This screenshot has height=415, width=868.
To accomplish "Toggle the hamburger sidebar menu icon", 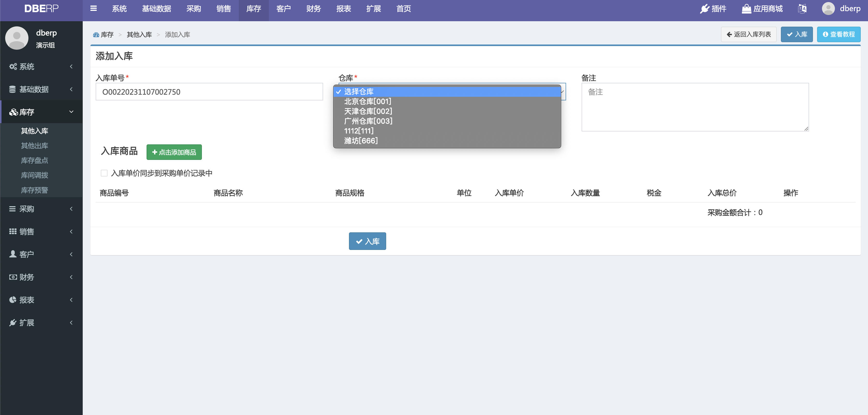I will pyautogui.click(x=94, y=9).
